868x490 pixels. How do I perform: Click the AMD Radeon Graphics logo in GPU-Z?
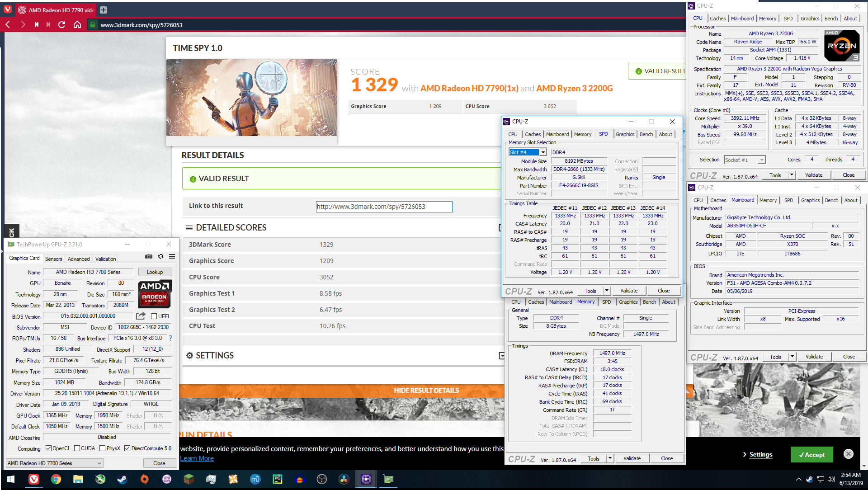(155, 294)
